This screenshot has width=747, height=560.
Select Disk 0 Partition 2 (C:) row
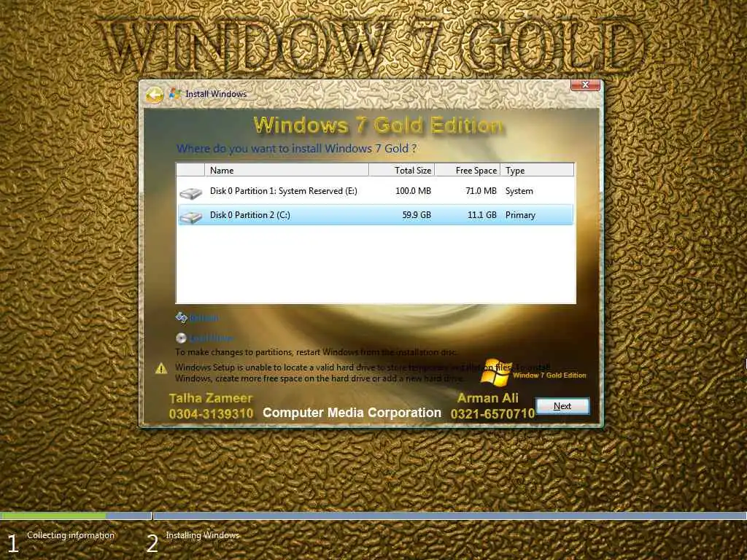(x=376, y=215)
